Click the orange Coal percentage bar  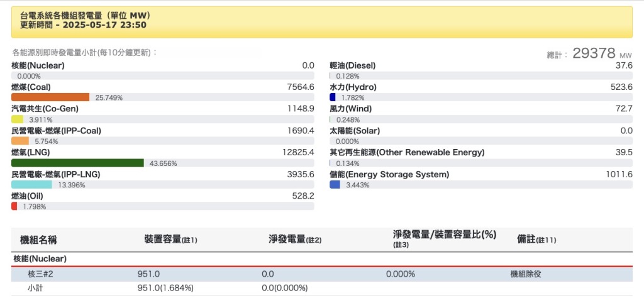(x=50, y=97)
